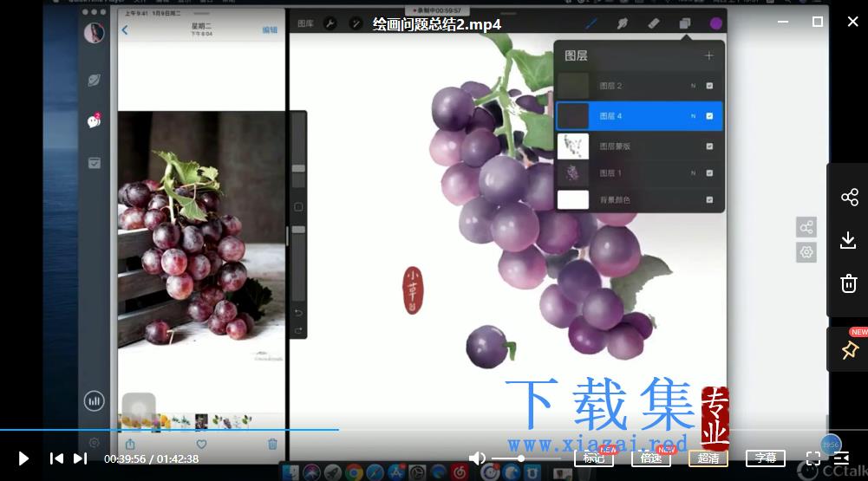This screenshot has width=868, height=481.
Task: Open blend mode N of 图层 2
Action: point(693,86)
